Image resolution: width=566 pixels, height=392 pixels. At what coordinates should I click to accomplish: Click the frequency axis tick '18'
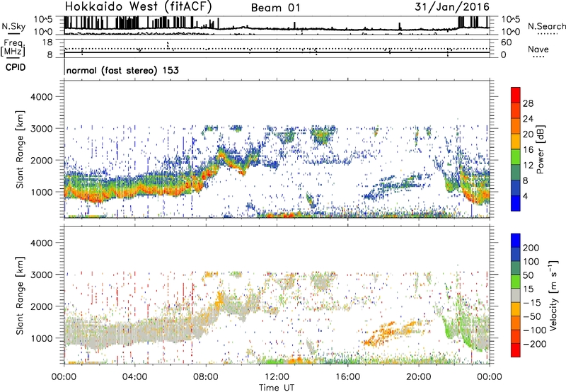coord(47,42)
